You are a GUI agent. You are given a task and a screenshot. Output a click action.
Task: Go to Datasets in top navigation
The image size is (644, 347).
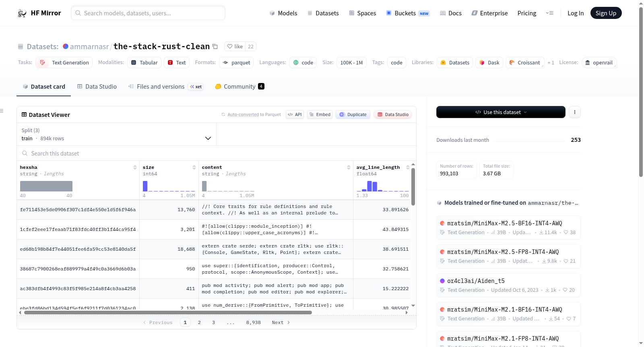point(323,13)
